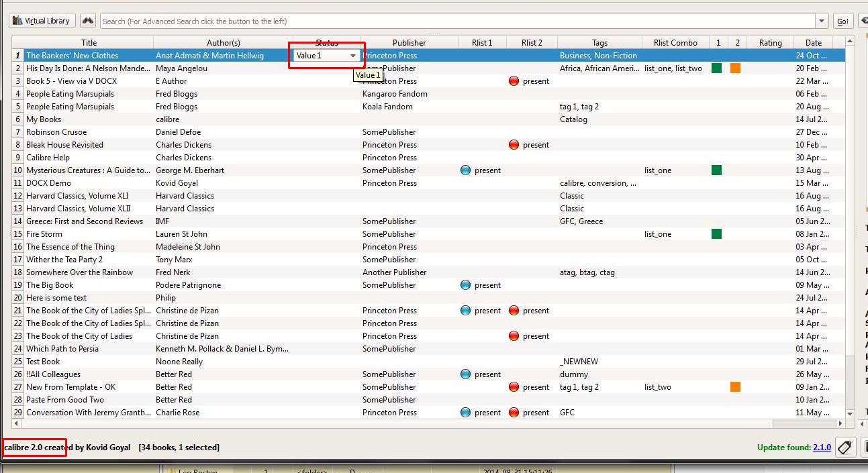Open the update link 2.1.0
868x473 pixels.
pos(822,448)
